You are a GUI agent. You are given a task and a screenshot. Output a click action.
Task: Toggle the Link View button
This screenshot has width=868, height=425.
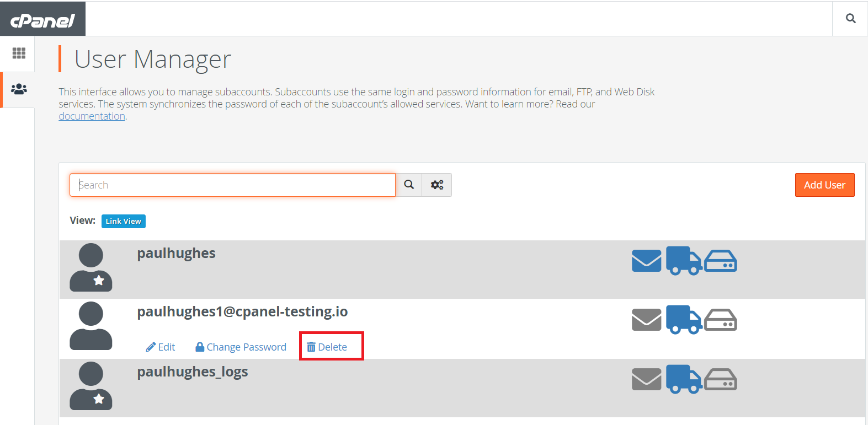click(x=124, y=221)
